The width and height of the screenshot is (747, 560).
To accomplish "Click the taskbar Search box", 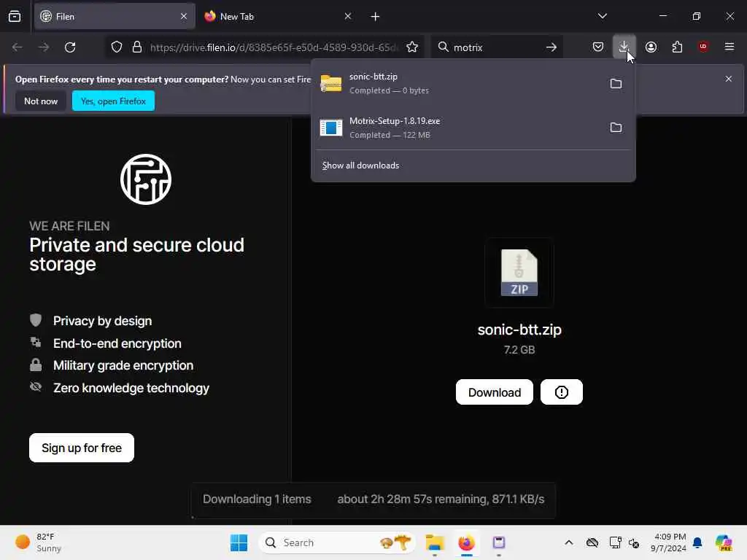I will click(x=337, y=542).
